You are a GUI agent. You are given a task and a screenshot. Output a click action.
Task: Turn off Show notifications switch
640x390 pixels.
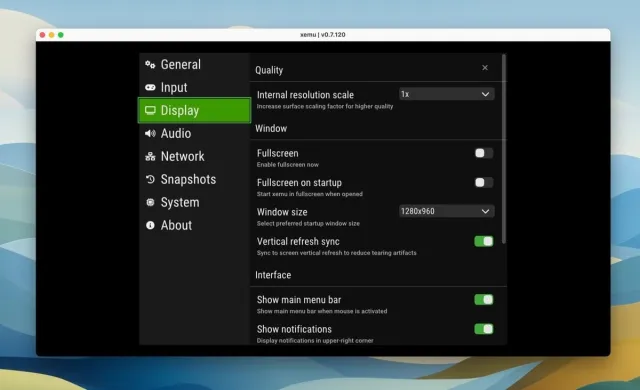(x=484, y=329)
